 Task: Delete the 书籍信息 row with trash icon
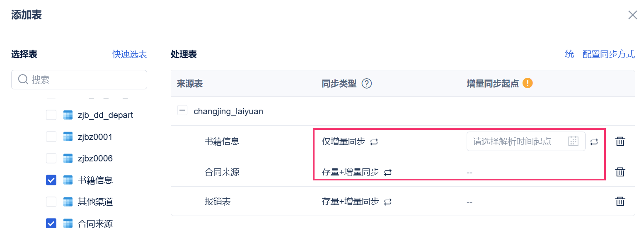coord(620,142)
